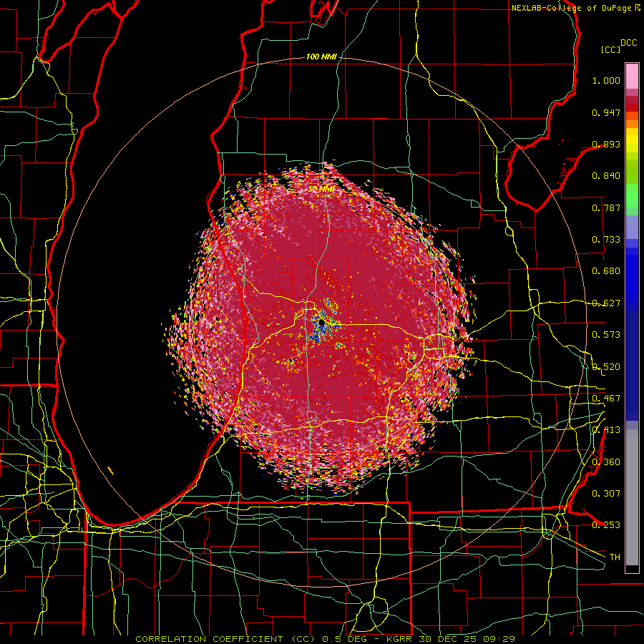Click the 0.947 scale value
The image size is (644, 644).
(x=606, y=112)
